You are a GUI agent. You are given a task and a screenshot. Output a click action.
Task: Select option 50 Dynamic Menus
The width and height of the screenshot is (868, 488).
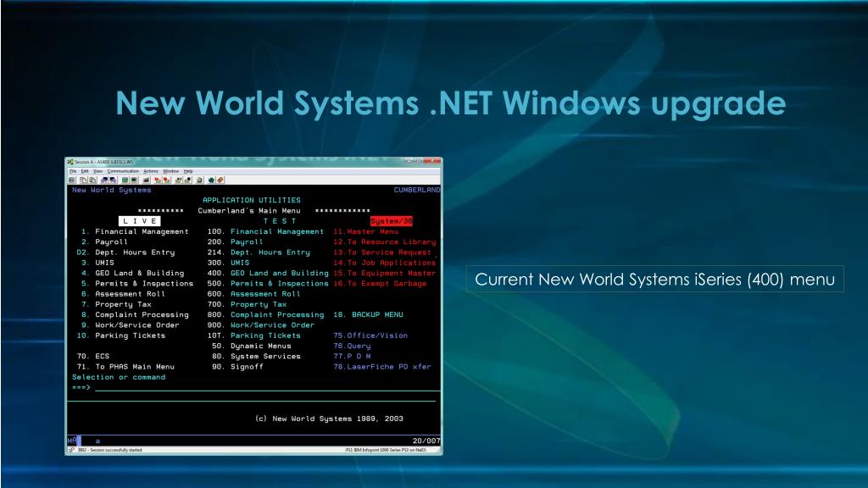pyautogui.click(x=252, y=346)
